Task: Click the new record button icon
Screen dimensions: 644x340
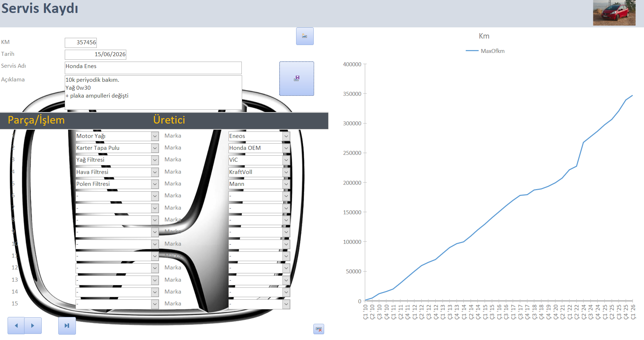Action: (305, 36)
